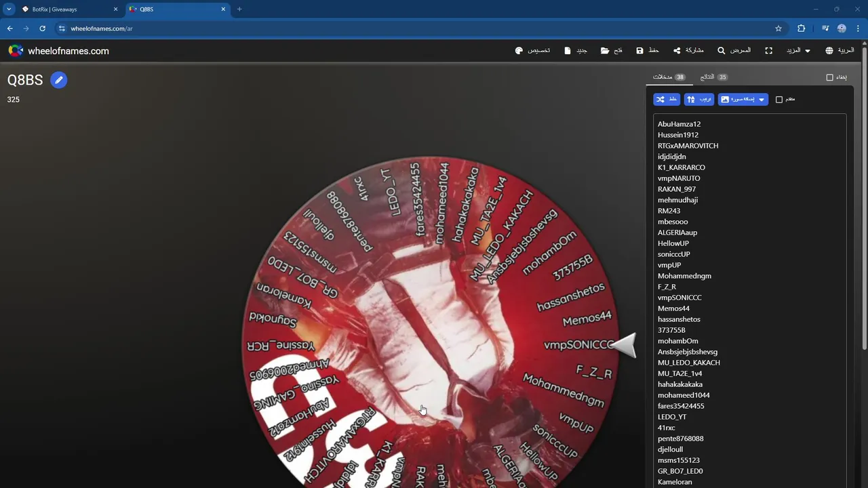Screen dimensions: 868x488
Task: Click entry AbuHamza12 in the entries list
Action: point(679,124)
